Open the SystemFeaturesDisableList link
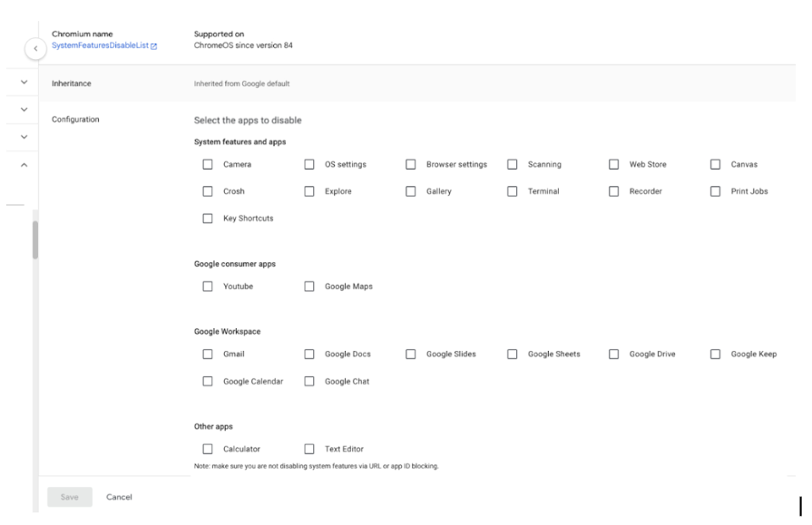 point(100,45)
